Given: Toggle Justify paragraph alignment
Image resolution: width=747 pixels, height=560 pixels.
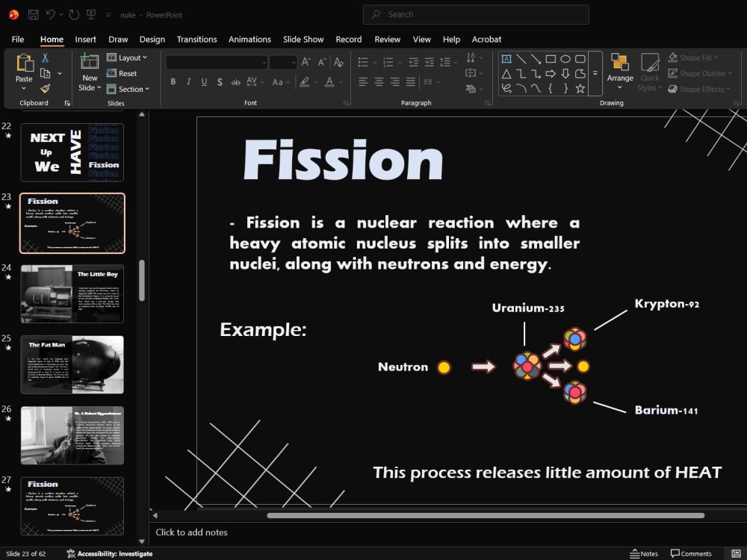Looking at the screenshot, I should tap(411, 82).
